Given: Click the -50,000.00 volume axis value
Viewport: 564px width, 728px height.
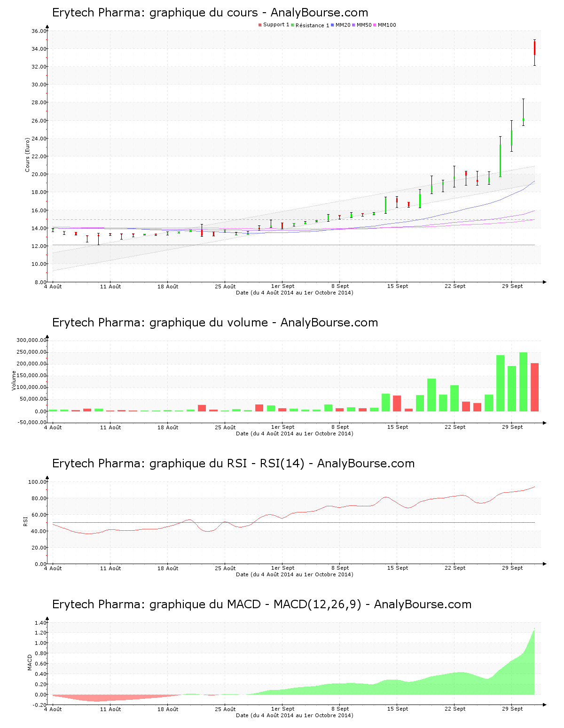Looking at the screenshot, I should [x=31, y=422].
